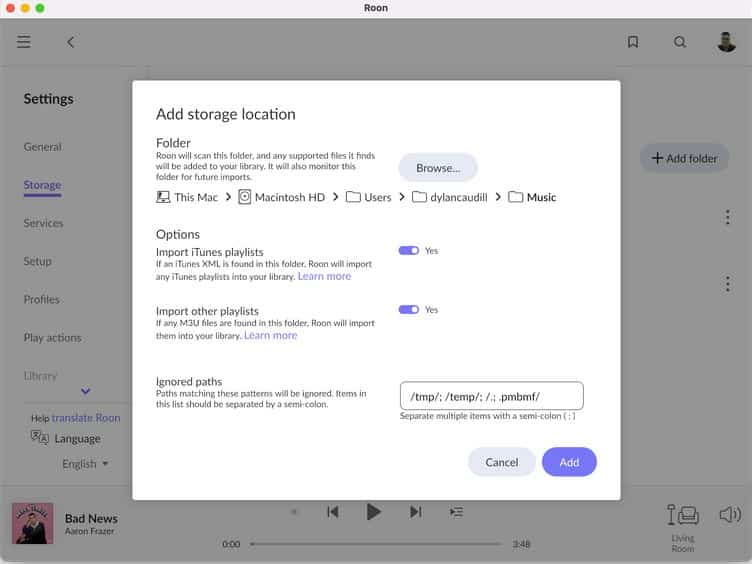Click the back arrow icon
This screenshot has width=752, height=564.
coord(71,42)
